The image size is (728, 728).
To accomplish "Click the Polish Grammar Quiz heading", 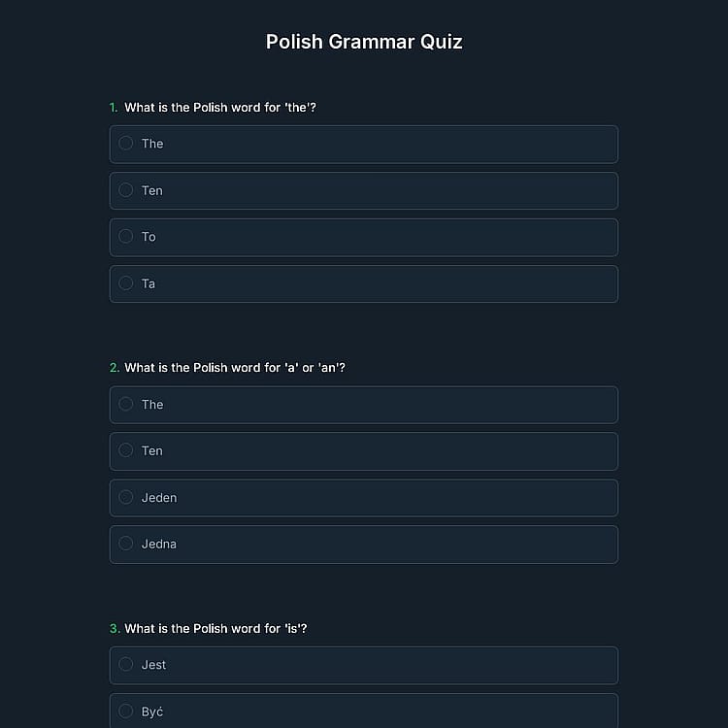I will coord(364,42).
